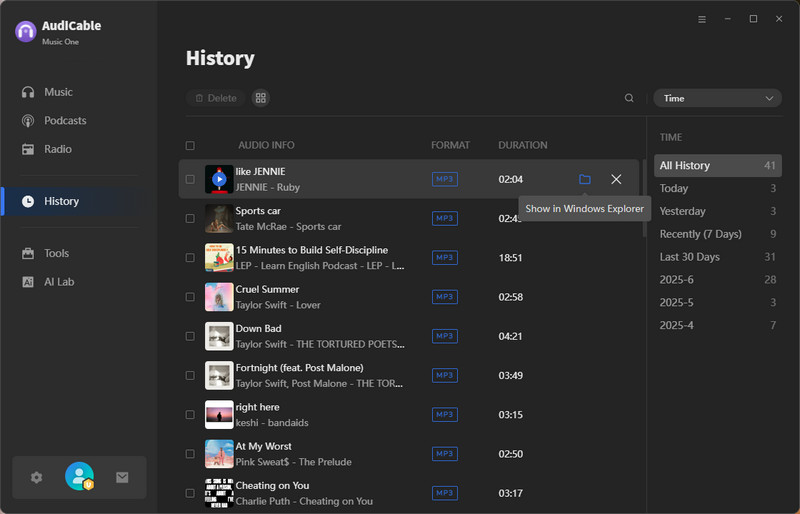Check the At My Worst checkbox
Screen dimensions: 800x514
(x=190, y=454)
